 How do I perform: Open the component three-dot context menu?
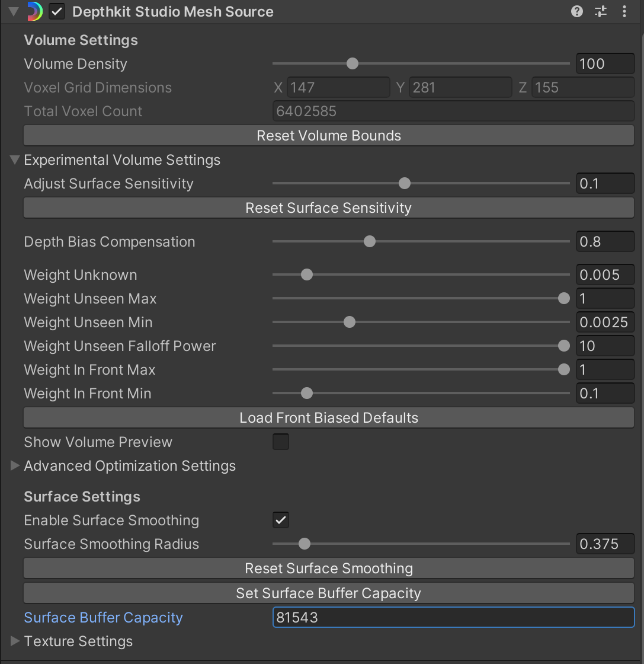[x=624, y=11]
